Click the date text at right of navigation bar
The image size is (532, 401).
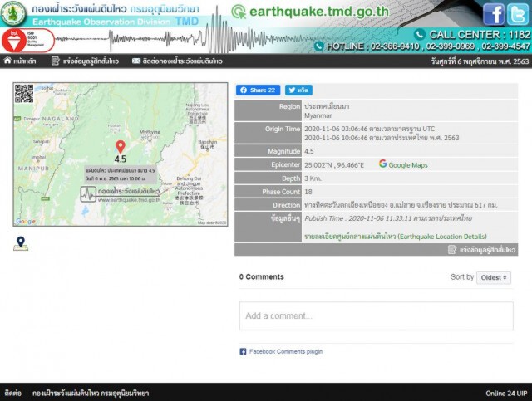480,61
